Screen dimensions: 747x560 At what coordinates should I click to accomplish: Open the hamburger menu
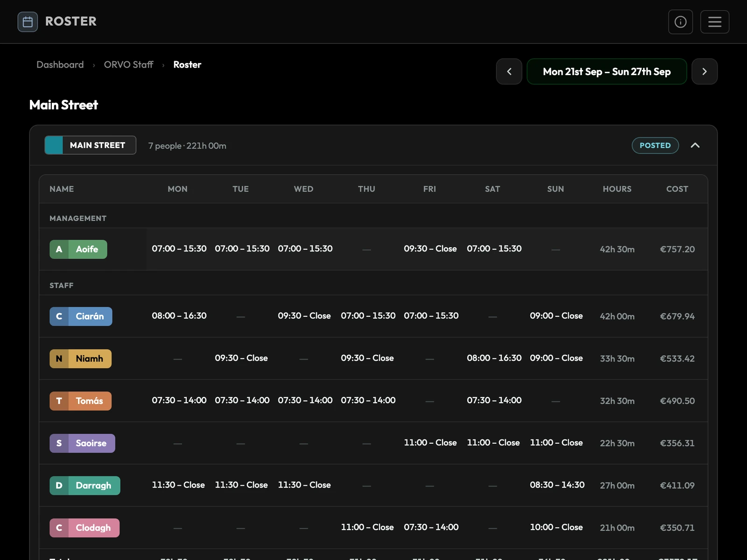(714, 22)
